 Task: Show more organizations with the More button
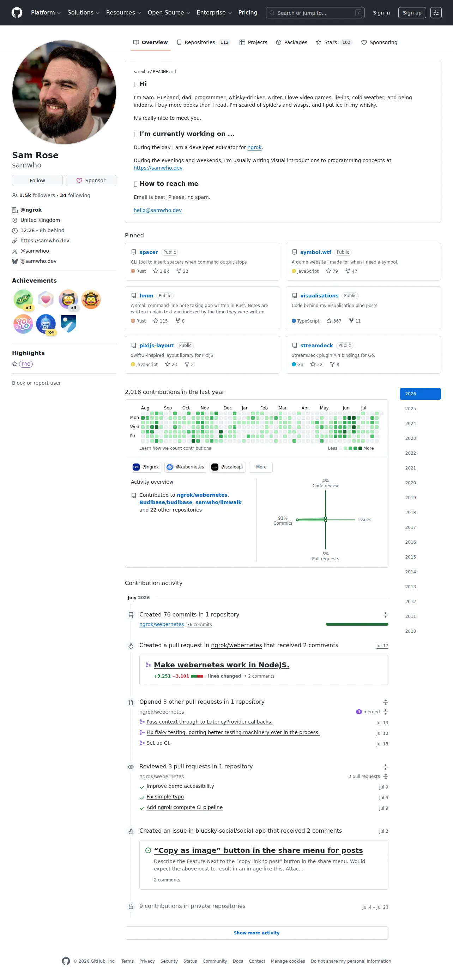[261, 467]
